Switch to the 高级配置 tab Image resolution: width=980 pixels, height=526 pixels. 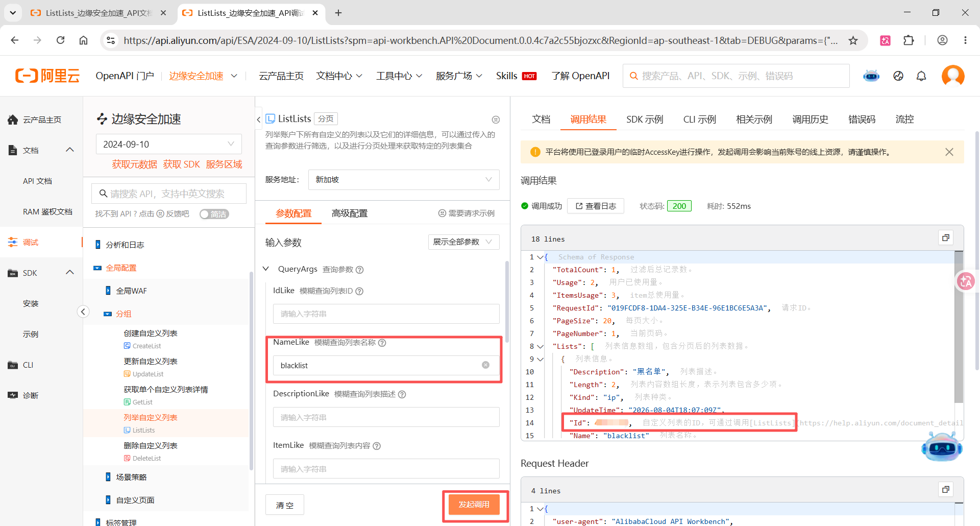pyautogui.click(x=350, y=213)
